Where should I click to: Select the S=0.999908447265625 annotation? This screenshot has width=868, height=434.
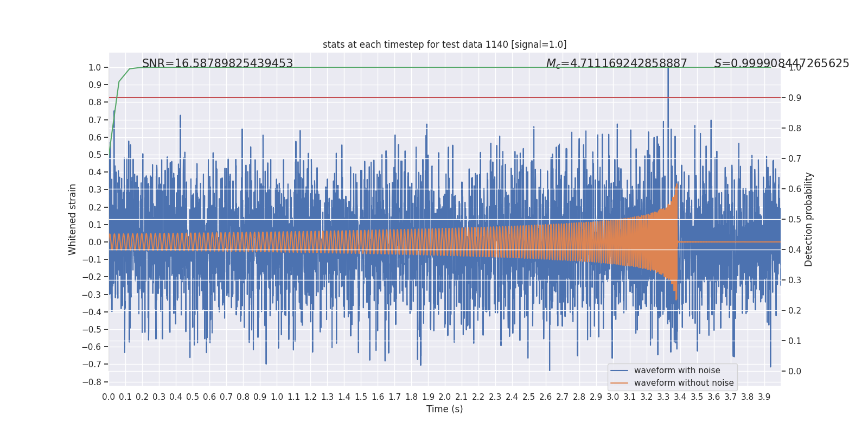point(782,63)
